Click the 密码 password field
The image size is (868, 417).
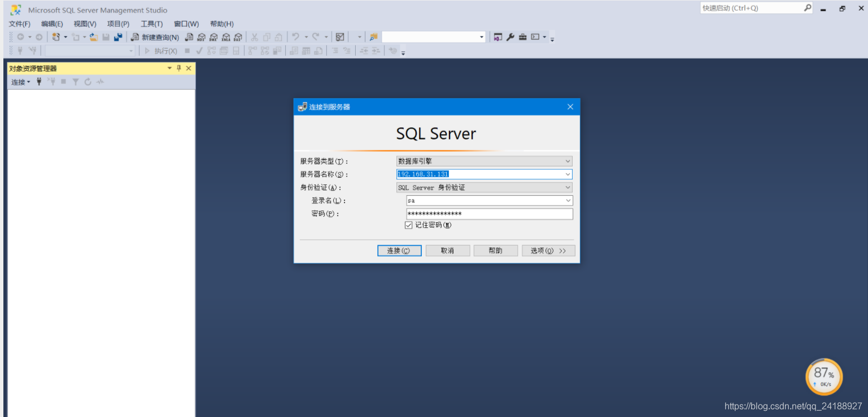click(x=490, y=214)
